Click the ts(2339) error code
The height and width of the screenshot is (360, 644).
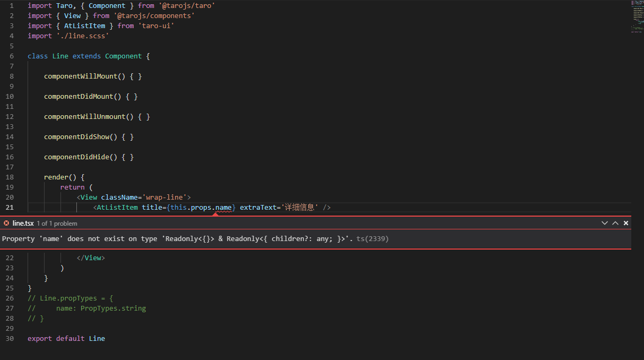372,239
